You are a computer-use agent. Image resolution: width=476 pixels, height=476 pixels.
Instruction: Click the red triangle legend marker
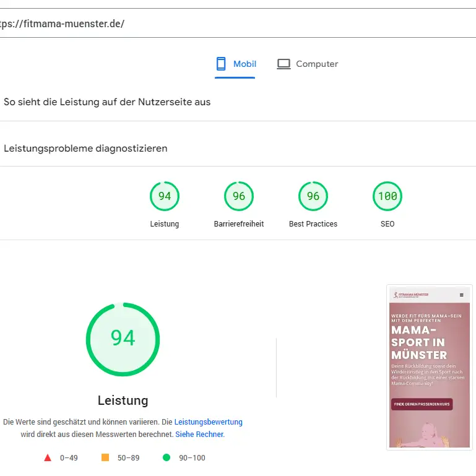[x=48, y=458]
